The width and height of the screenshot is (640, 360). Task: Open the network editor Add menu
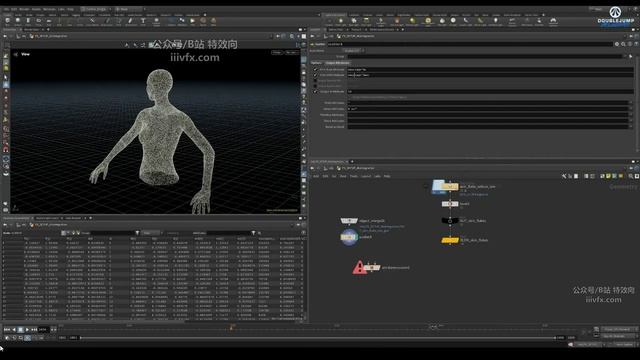pyautogui.click(x=316, y=176)
